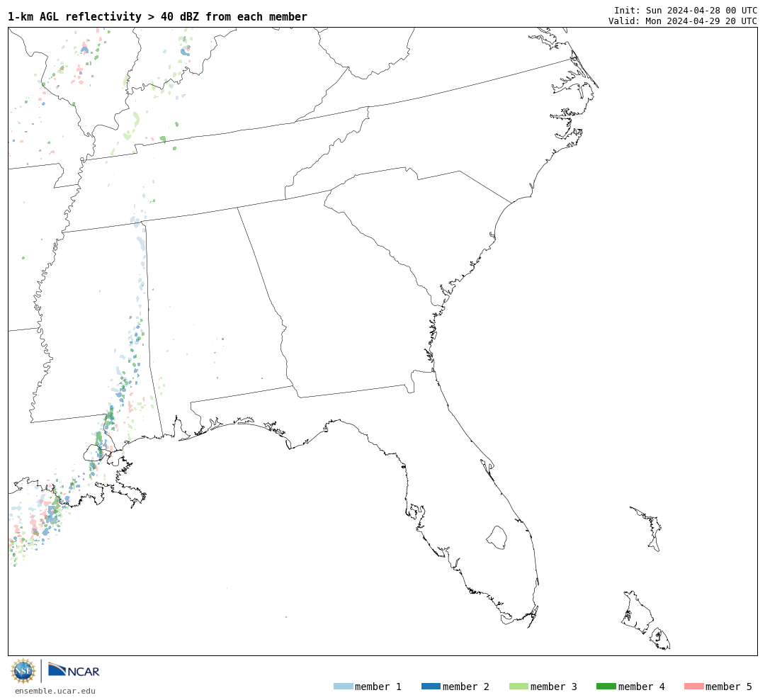765x700 pixels.
Task: Click the '1-km AGL reflectivity' chart title
Action: point(157,16)
